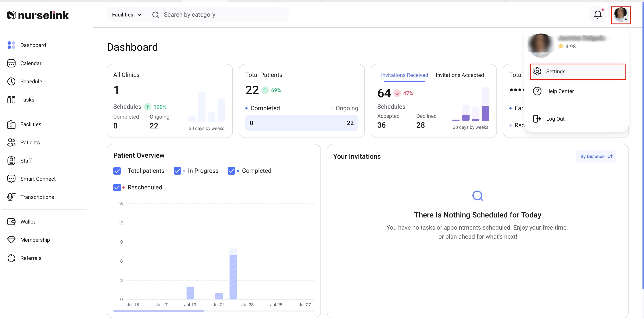The image size is (644, 319).
Task: Click the Staff badge icon
Action: click(x=11, y=161)
